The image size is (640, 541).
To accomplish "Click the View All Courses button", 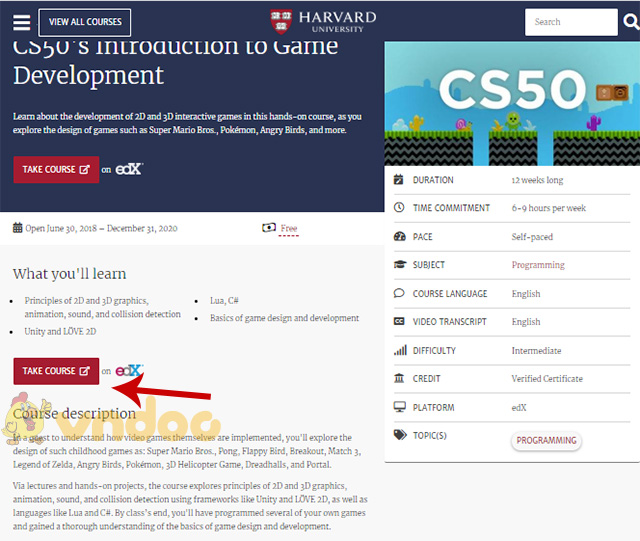I will click(x=84, y=21).
